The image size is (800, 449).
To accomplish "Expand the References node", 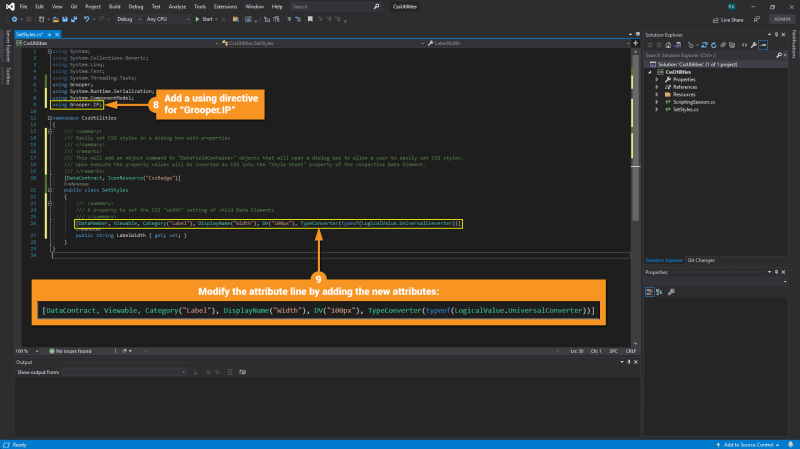I will 658,87.
